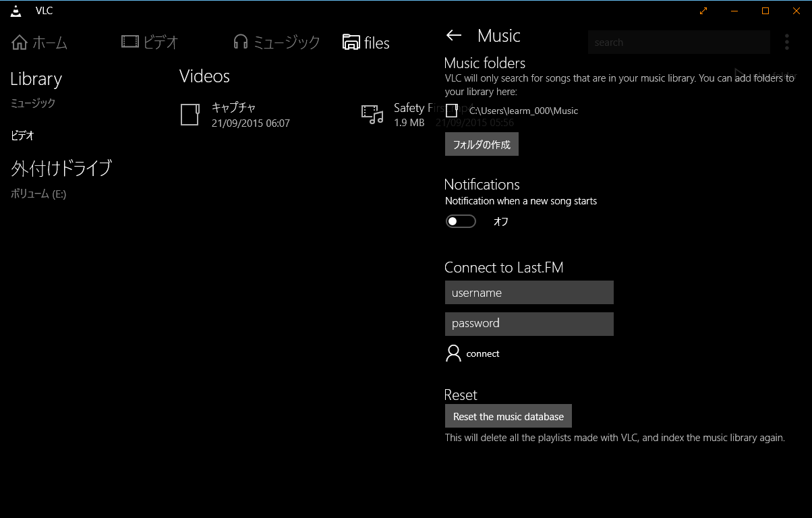Click the フォルダの作成 button
The width and height of the screenshot is (812, 518).
click(x=482, y=144)
